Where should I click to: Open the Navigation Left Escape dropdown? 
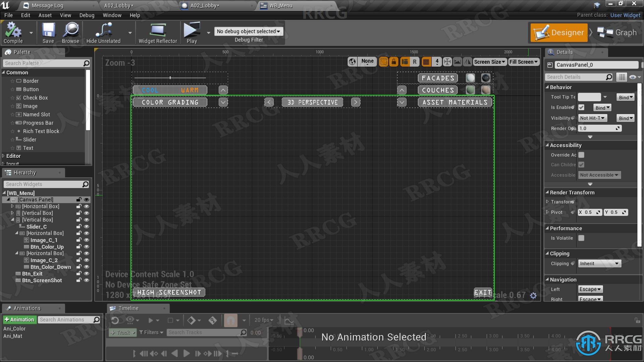coord(590,289)
